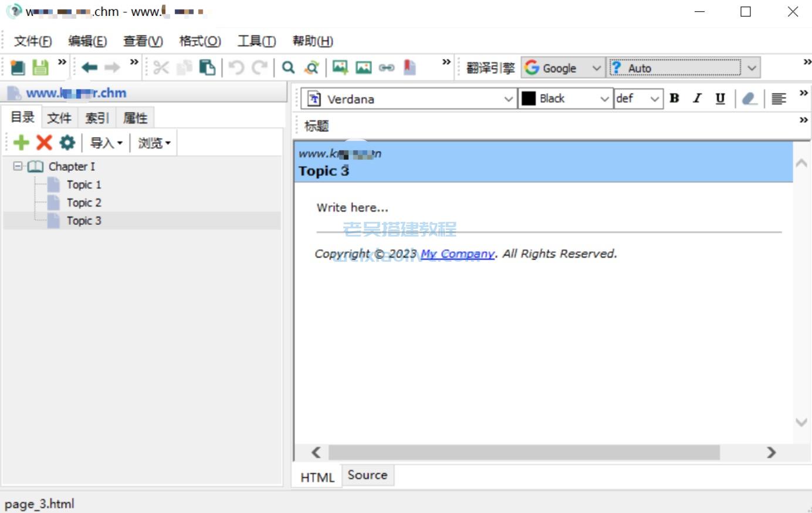812x513 pixels.
Task: Insert a hyperlink in the editor
Action: (388, 67)
